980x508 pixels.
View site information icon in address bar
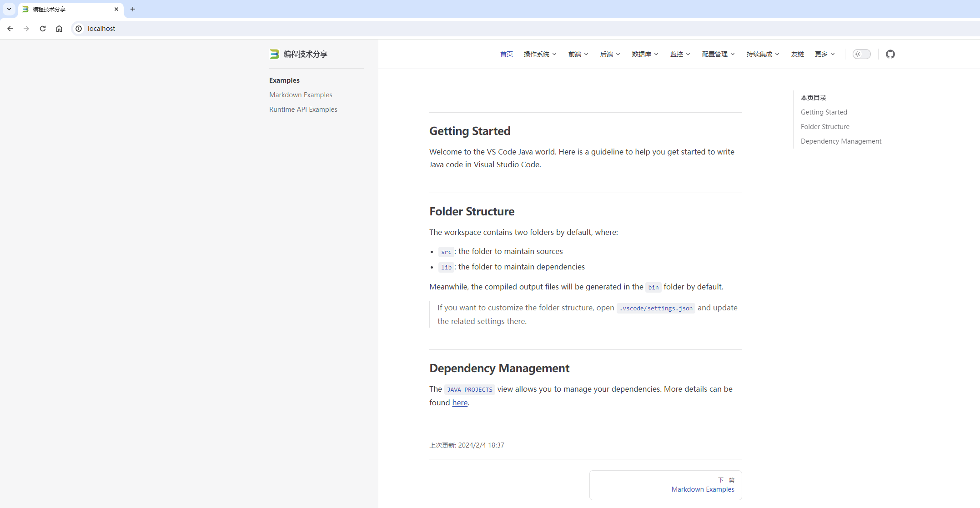[x=79, y=29]
